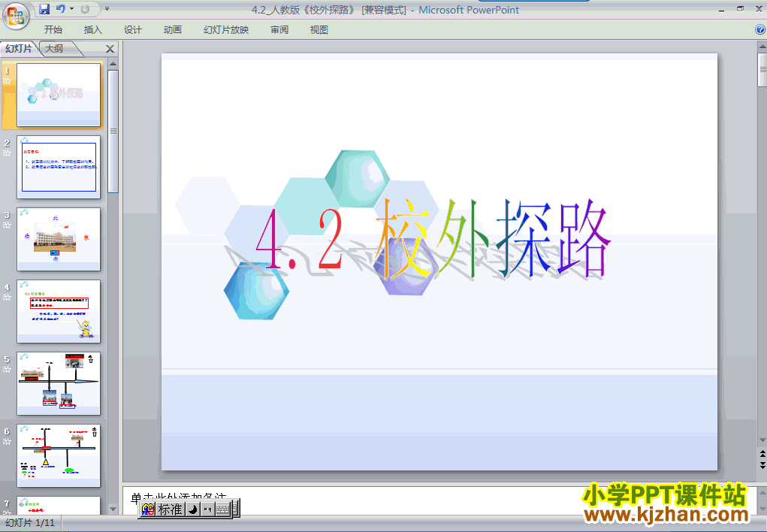Select slide 1 thumbnail
The width and height of the screenshot is (767, 532).
[x=59, y=95]
